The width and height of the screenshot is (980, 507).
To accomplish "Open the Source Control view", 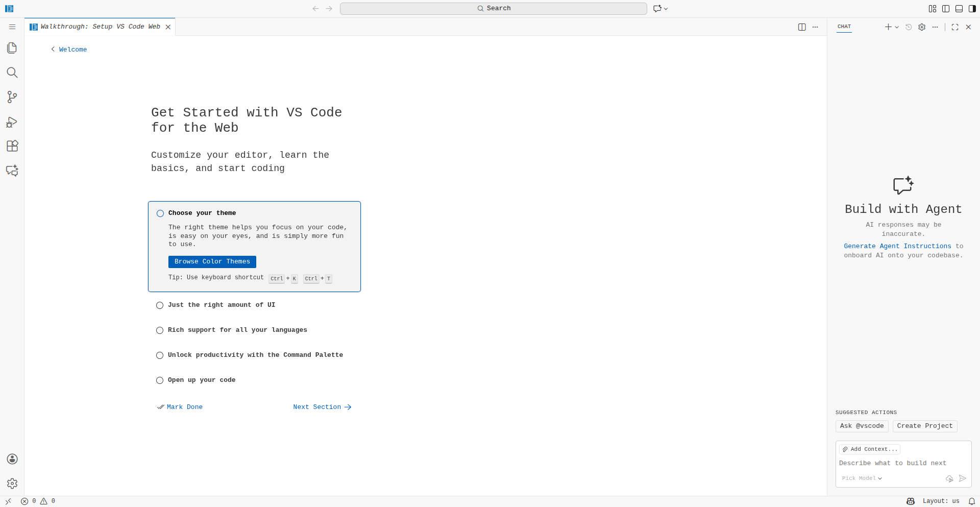I will (12, 97).
